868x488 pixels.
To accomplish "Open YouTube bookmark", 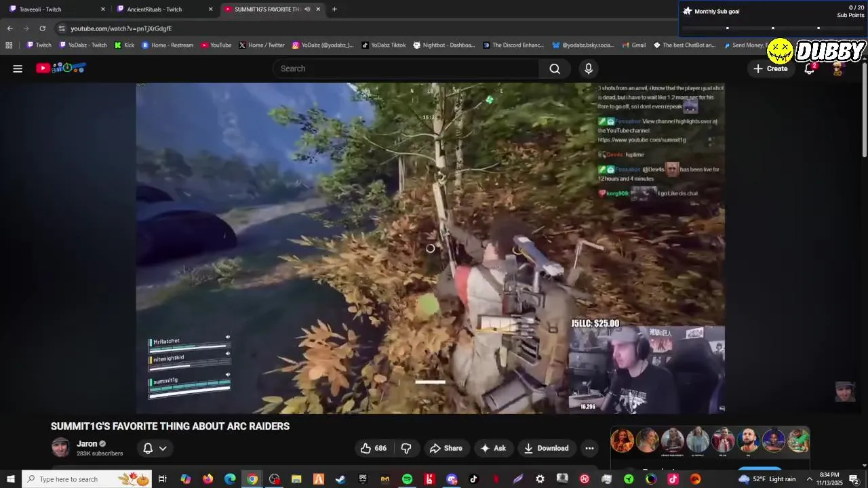I will [x=216, y=45].
